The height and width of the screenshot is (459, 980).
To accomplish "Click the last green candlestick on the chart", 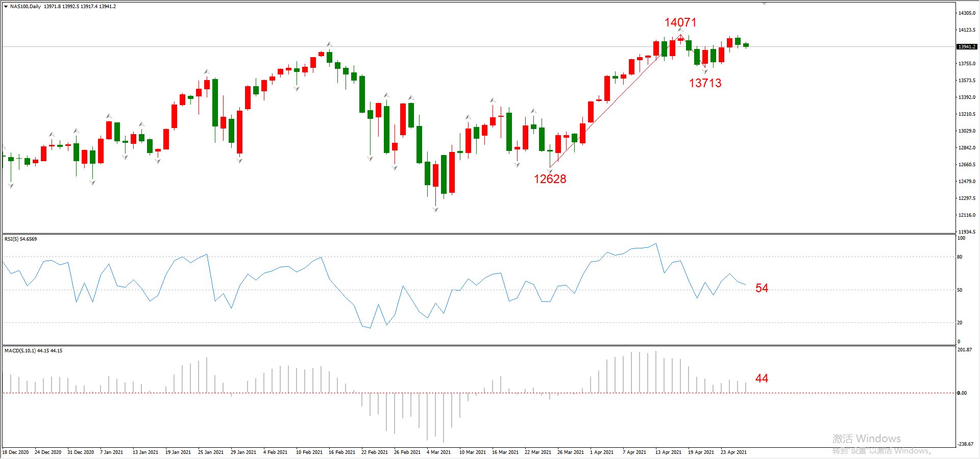I will point(746,45).
